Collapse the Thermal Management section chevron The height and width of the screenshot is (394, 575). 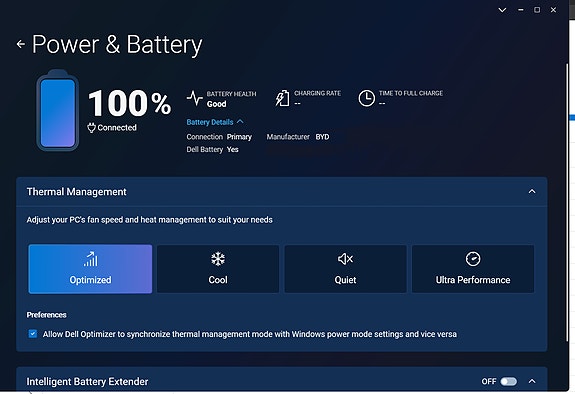tap(532, 191)
